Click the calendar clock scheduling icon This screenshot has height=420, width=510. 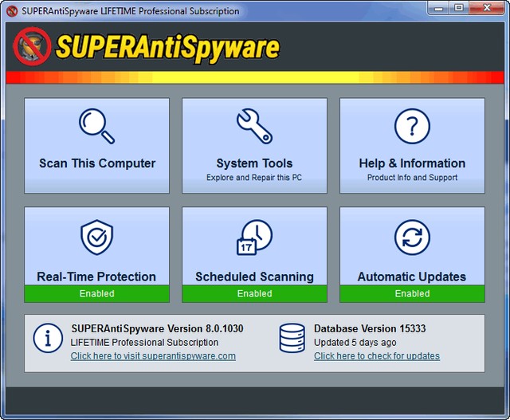tap(254, 237)
